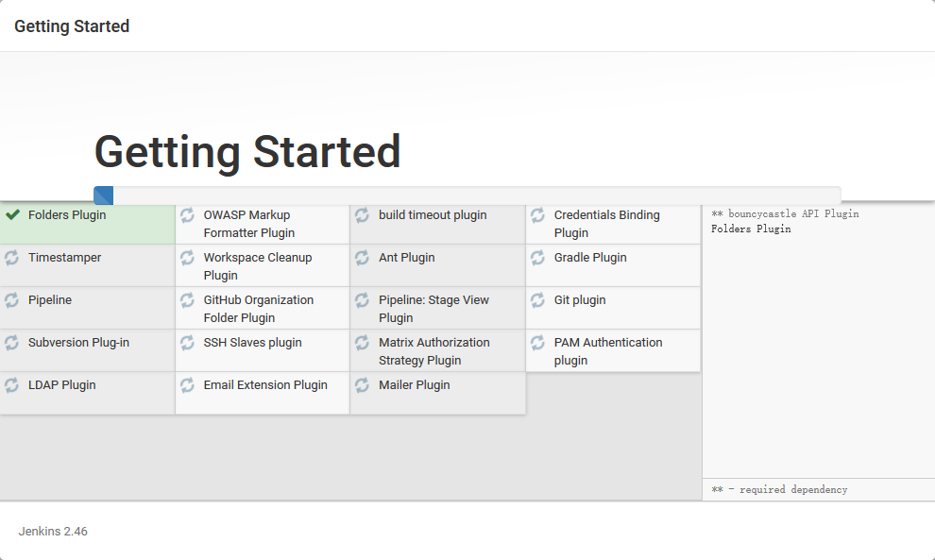Click the Getting Started header title
This screenshot has height=560, width=935.
[72, 26]
